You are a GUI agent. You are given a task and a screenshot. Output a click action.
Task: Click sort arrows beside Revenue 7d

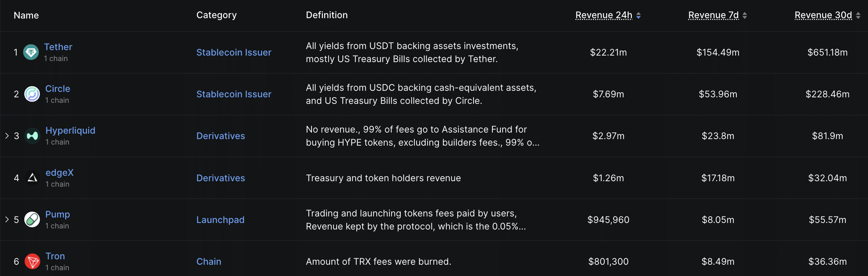point(745,15)
